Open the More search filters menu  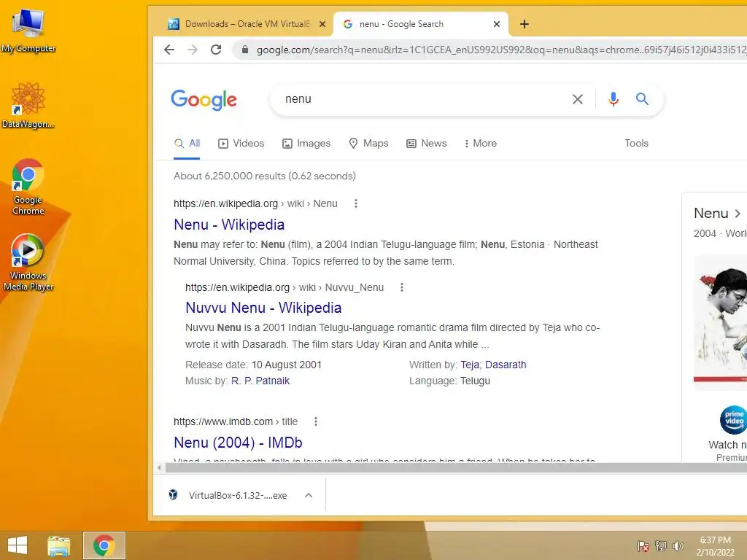[x=480, y=144]
